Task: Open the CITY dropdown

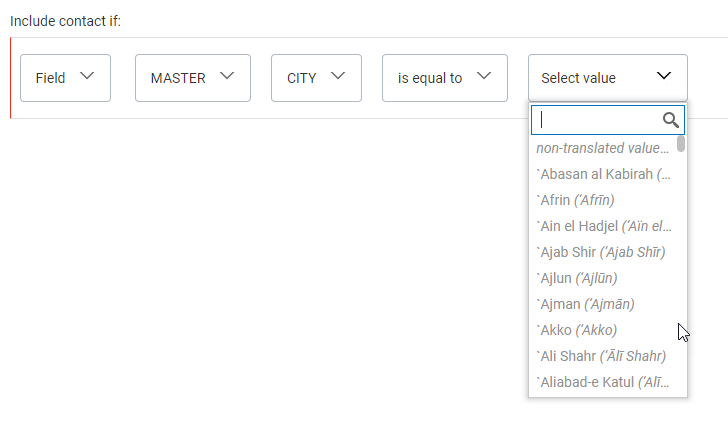Action: tap(316, 78)
